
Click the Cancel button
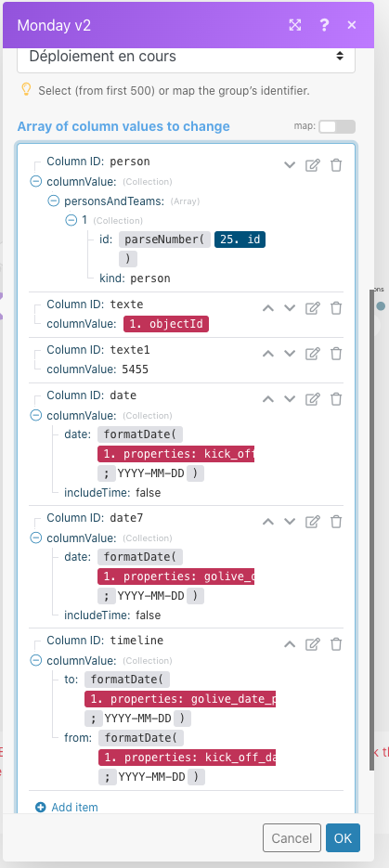click(292, 837)
